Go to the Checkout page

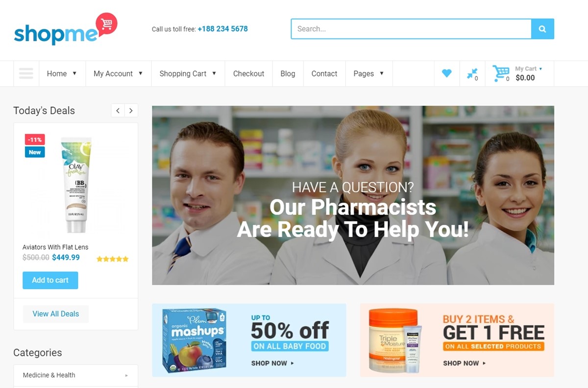coord(248,73)
